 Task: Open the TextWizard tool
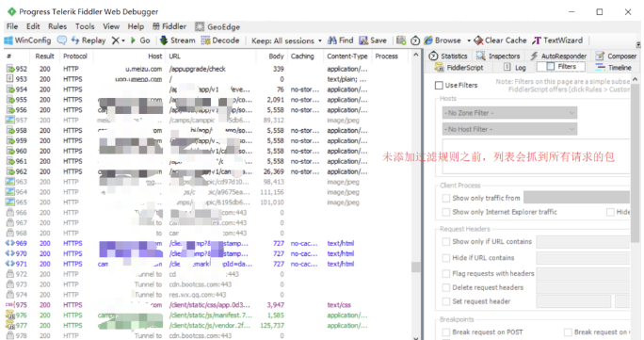[x=557, y=40]
